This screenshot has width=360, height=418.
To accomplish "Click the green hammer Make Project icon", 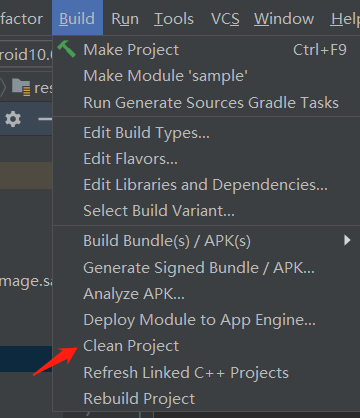I will [x=67, y=49].
